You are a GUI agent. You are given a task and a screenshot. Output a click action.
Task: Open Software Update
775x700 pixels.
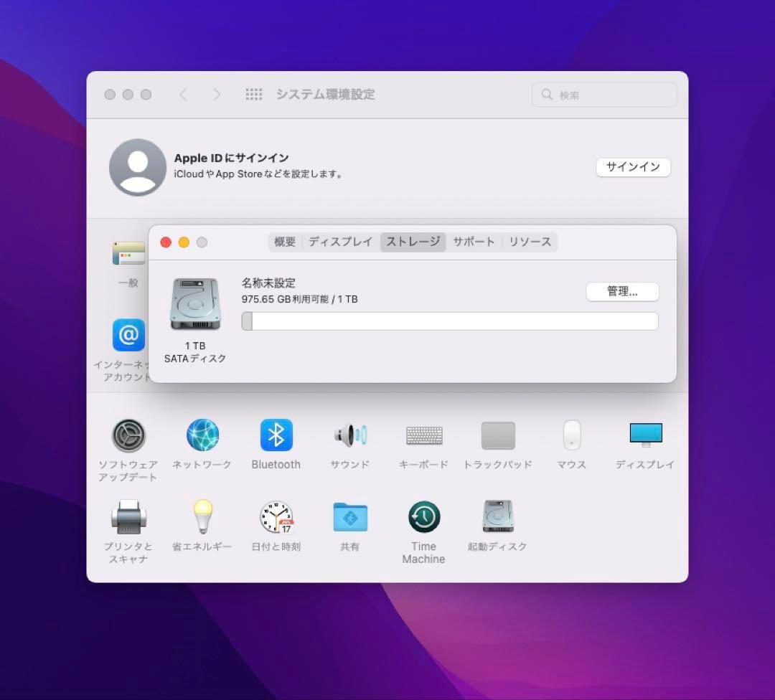129,435
